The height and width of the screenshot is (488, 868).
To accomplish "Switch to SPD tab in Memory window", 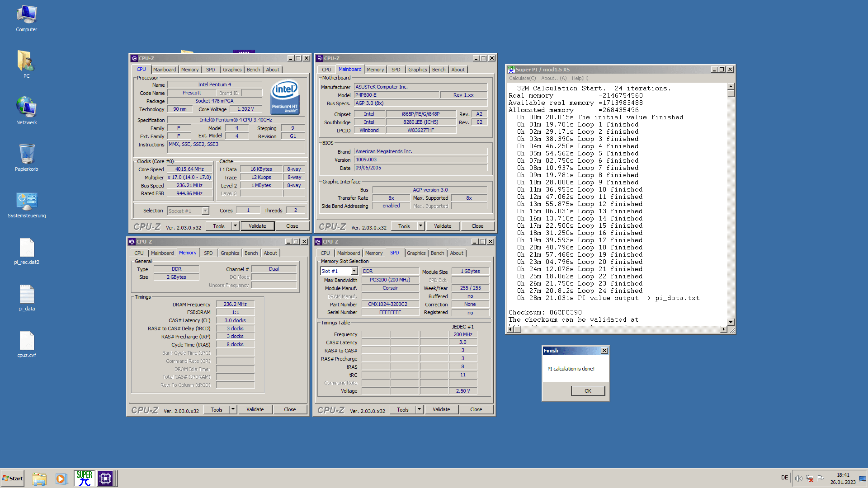I will pyautogui.click(x=208, y=253).
